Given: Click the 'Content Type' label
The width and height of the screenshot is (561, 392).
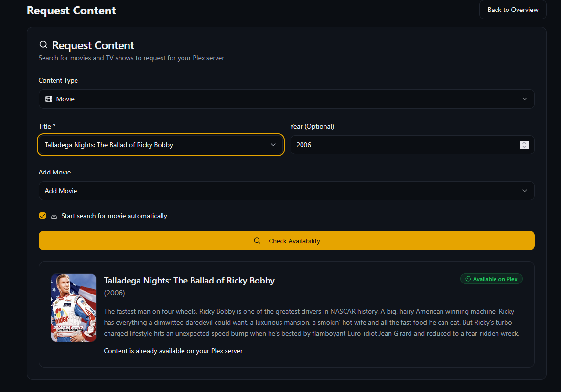Looking at the screenshot, I should (x=58, y=80).
